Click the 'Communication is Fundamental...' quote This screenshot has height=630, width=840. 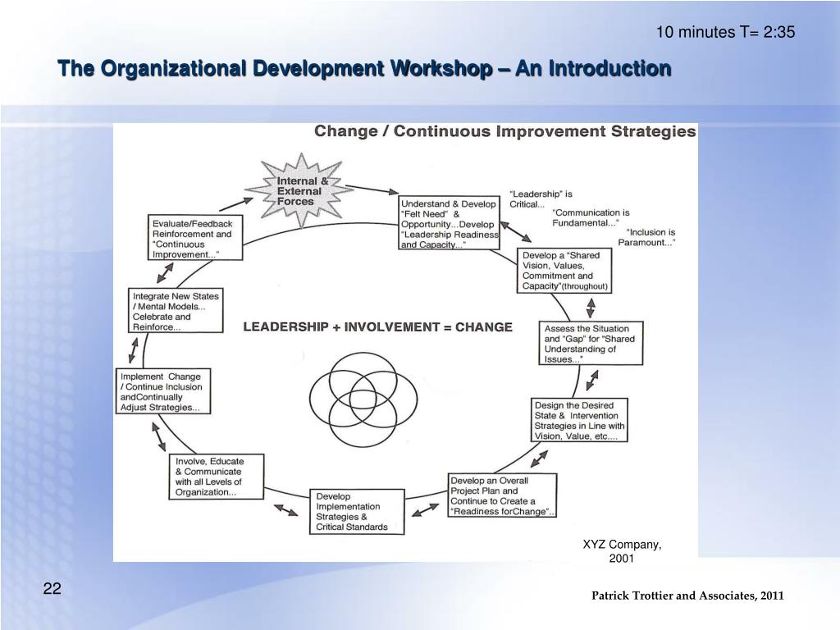click(591, 218)
